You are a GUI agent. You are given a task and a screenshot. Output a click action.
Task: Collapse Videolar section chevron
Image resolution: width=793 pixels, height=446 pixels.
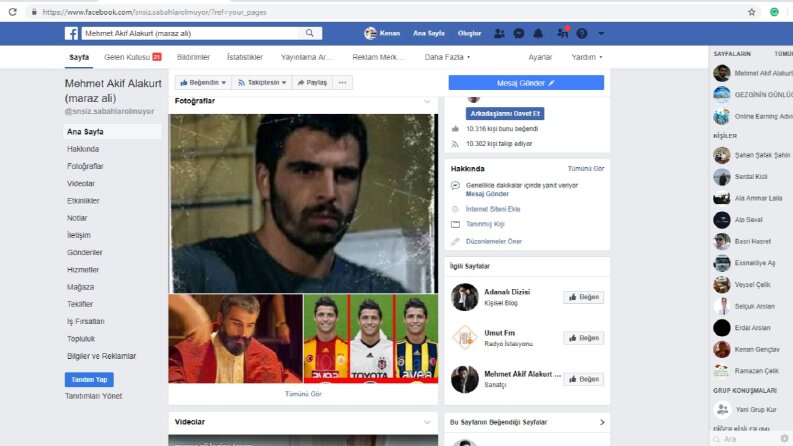[x=427, y=422]
